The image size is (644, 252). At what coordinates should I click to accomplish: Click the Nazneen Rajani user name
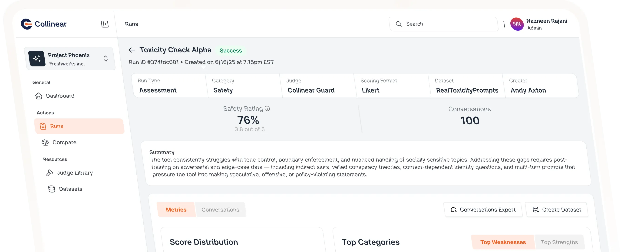pos(546,21)
